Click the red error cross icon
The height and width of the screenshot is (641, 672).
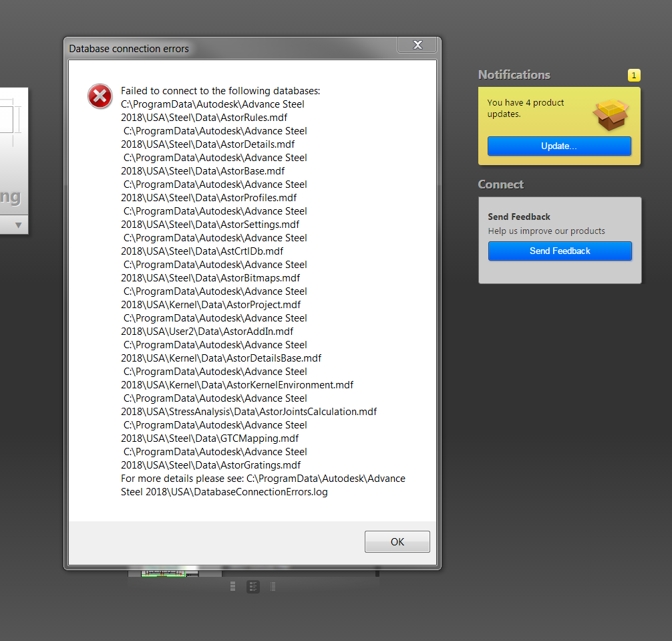pyautogui.click(x=100, y=96)
